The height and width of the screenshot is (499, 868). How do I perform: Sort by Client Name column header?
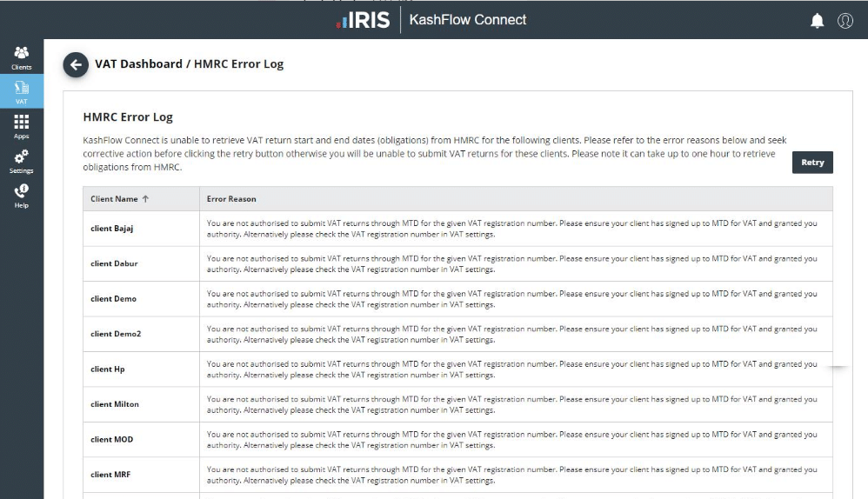tap(119, 199)
